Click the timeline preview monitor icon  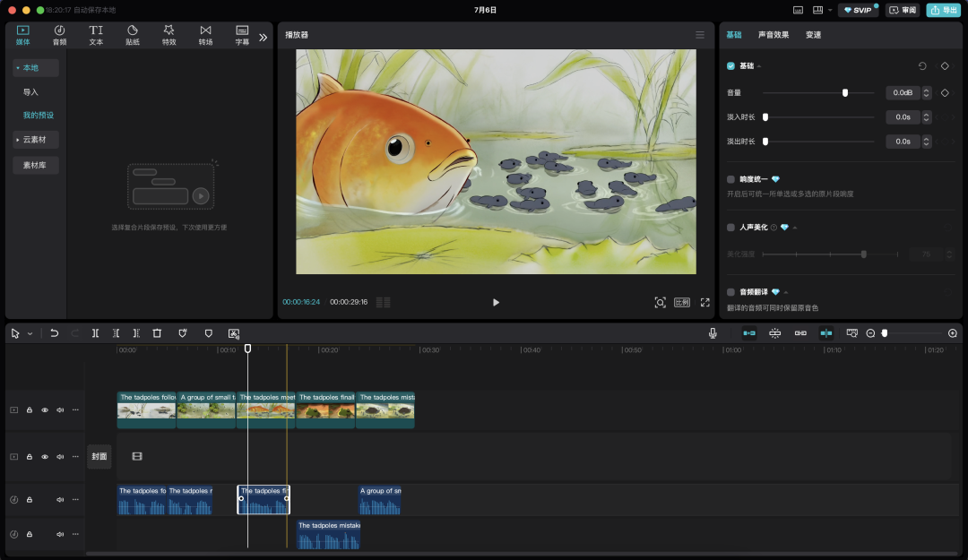[852, 333]
